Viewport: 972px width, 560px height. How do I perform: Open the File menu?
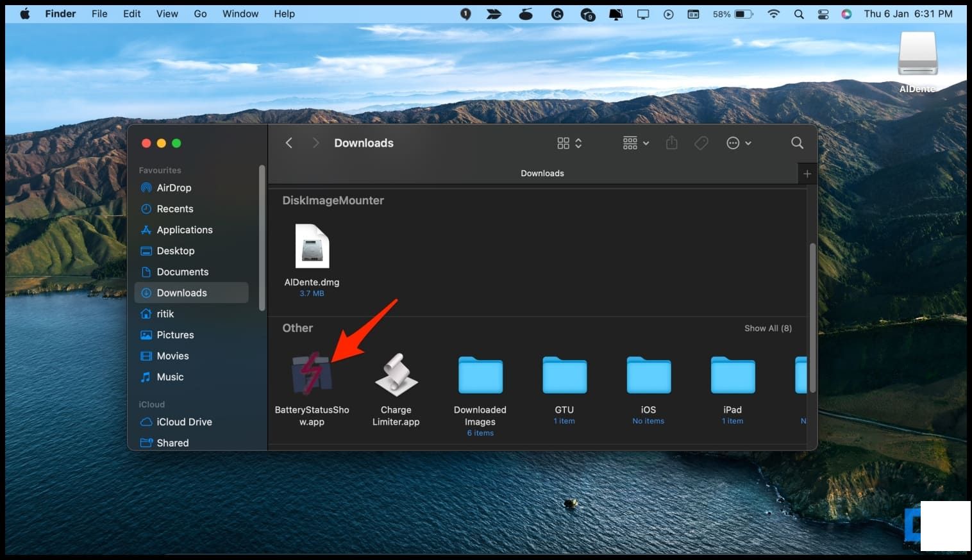[99, 13]
